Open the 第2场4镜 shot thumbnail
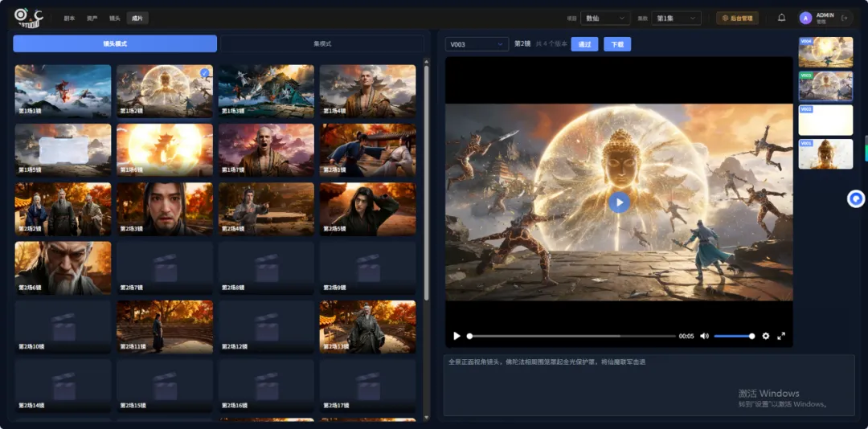 (x=266, y=209)
